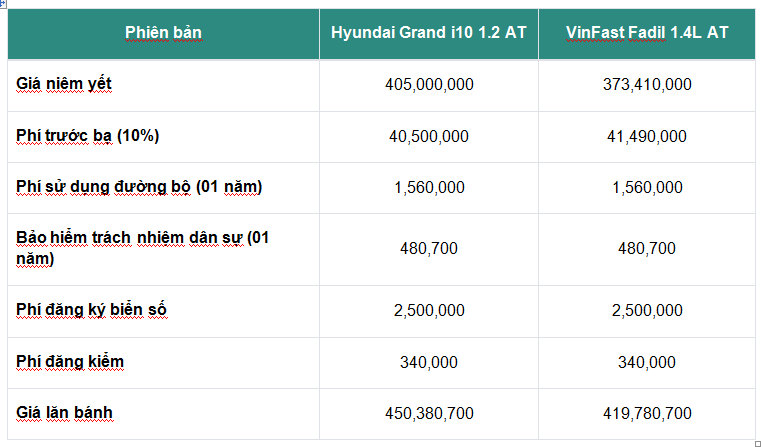Select the 41,490,000 fee cell

pyautogui.click(x=647, y=136)
